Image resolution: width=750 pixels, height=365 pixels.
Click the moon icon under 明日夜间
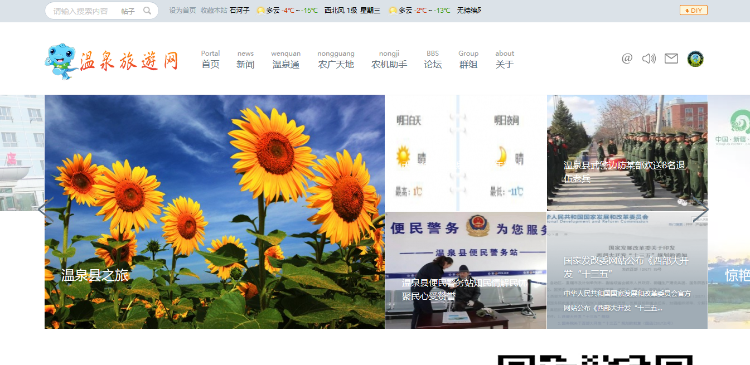(502, 156)
